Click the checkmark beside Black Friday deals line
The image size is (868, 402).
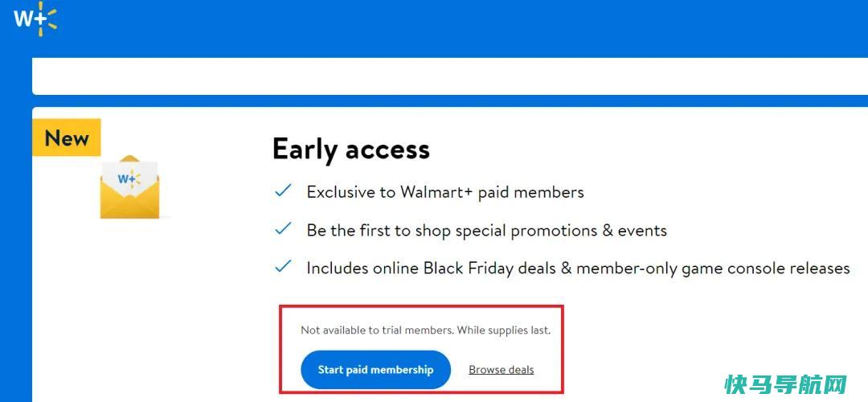pos(284,267)
